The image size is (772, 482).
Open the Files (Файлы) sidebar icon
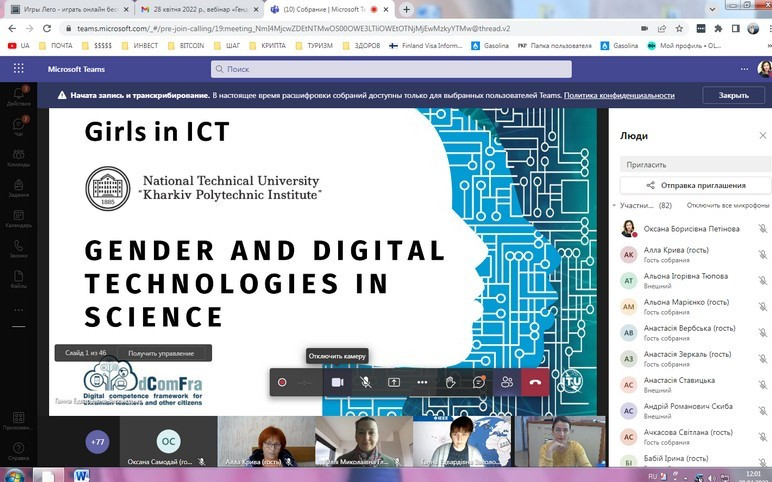tap(18, 279)
